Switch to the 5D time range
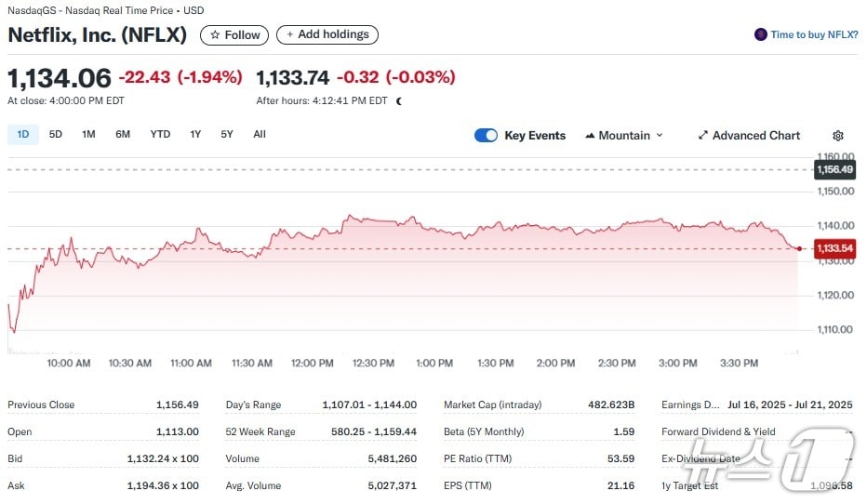 pos(56,134)
